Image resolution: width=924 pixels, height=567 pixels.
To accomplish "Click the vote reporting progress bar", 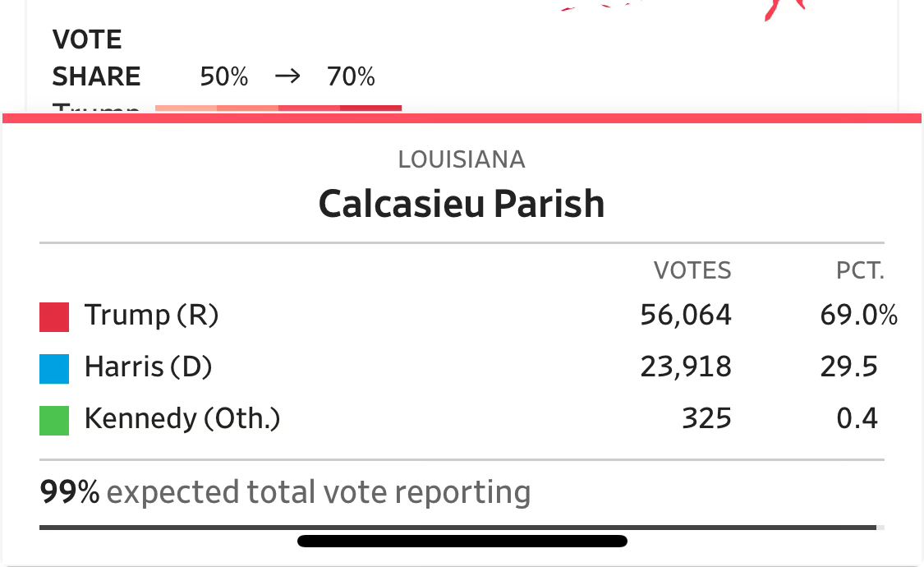I will click(x=458, y=527).
